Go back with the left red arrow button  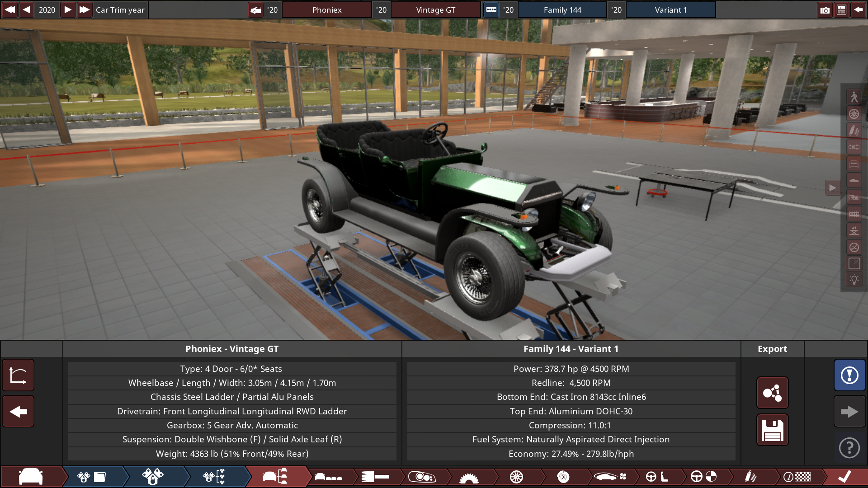tap(18, 411)
